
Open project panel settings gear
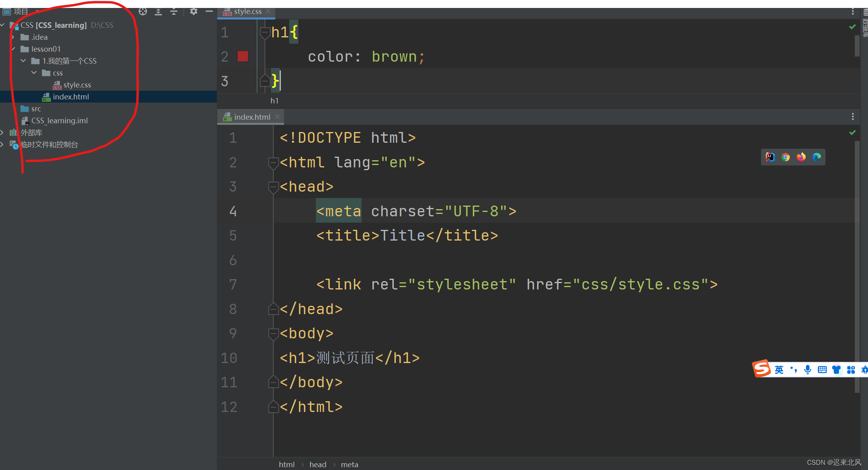tap(194, 12)
